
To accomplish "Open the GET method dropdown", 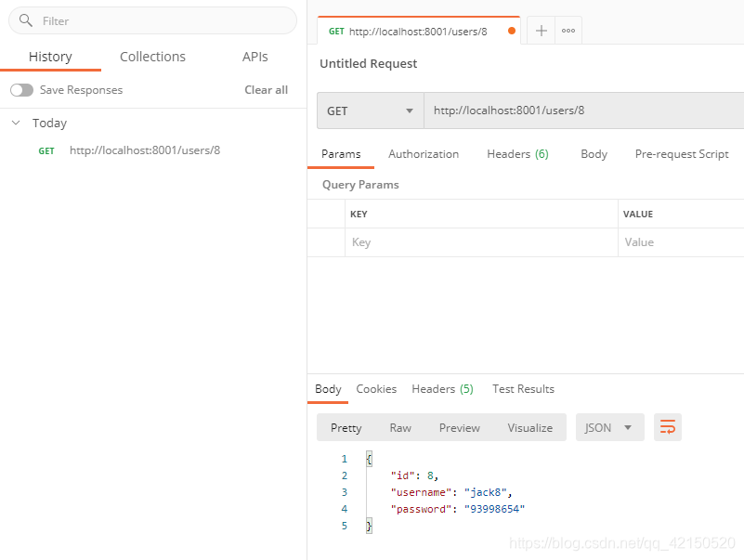I will point(370,111).
